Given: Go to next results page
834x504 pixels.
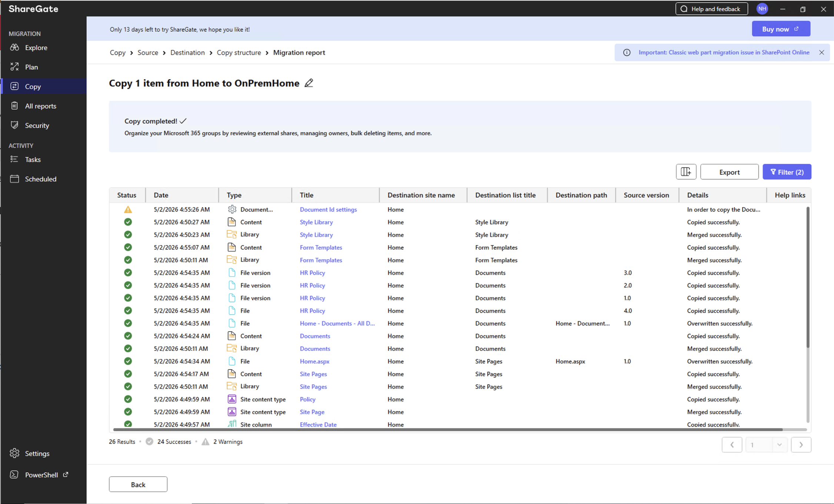Looking at the screenshot, I should [801, 445].
